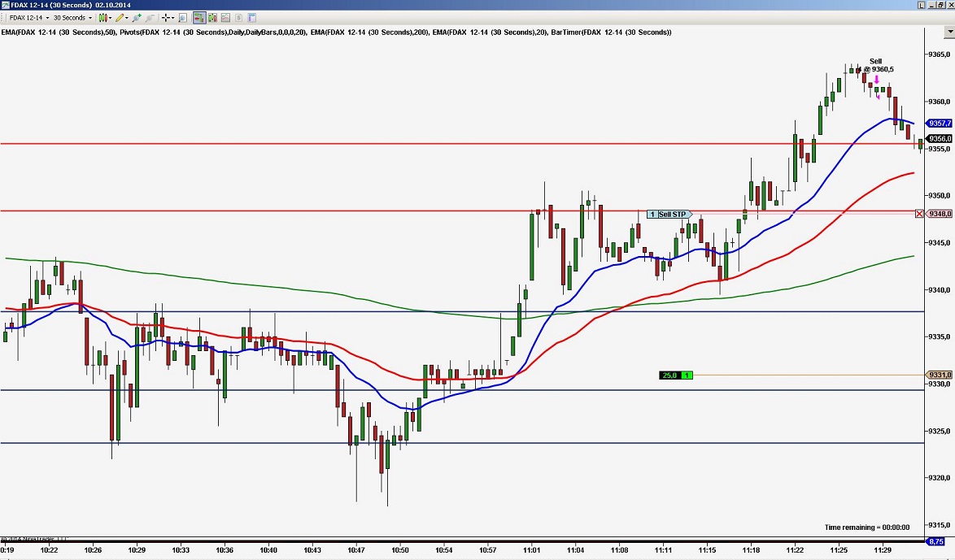Click the Sell STP order tag on the chart
The height and width of the screenshot is (560, 955).
tap(669, 213)
